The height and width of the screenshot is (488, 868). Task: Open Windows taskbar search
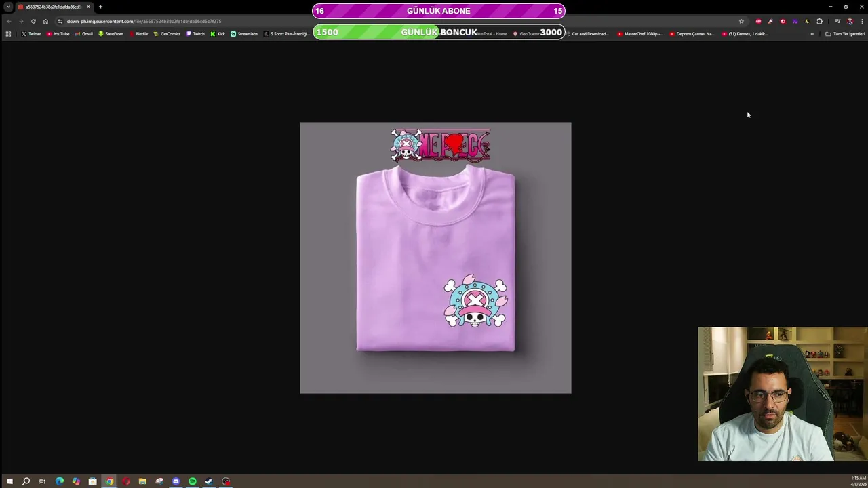26,481
